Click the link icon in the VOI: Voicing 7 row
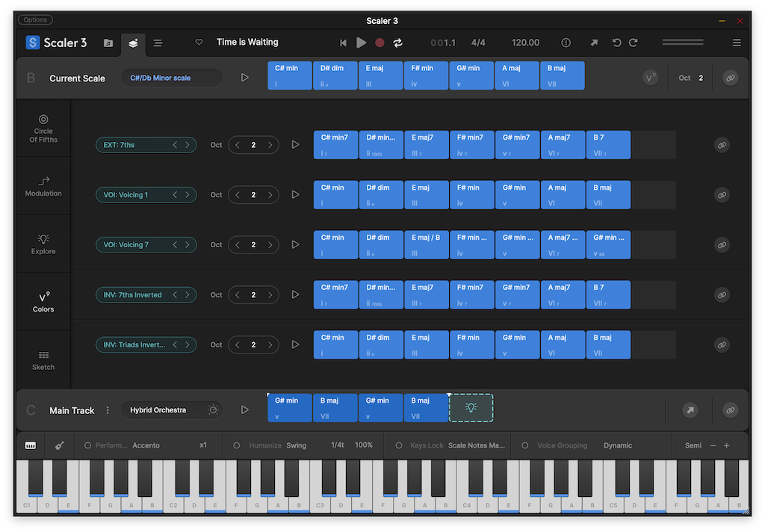 point(722,245)
